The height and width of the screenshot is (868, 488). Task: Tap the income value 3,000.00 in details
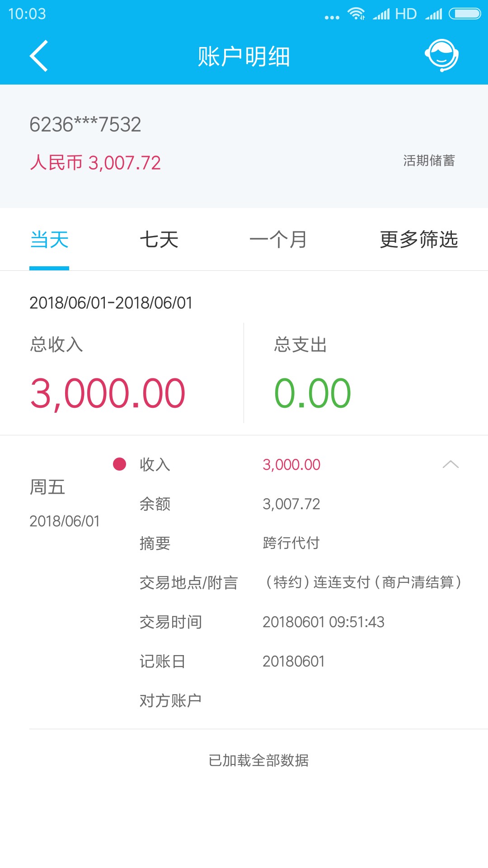291,465
